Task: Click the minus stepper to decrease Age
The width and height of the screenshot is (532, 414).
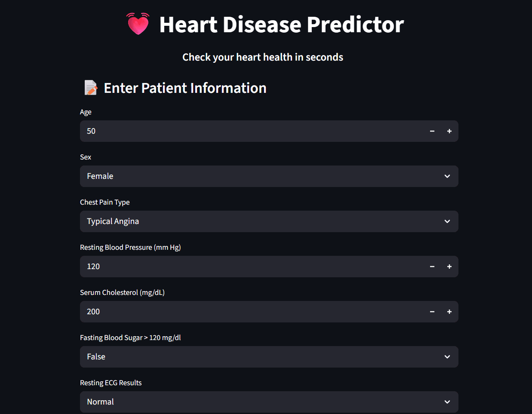Action: click(x=432, y=131)
